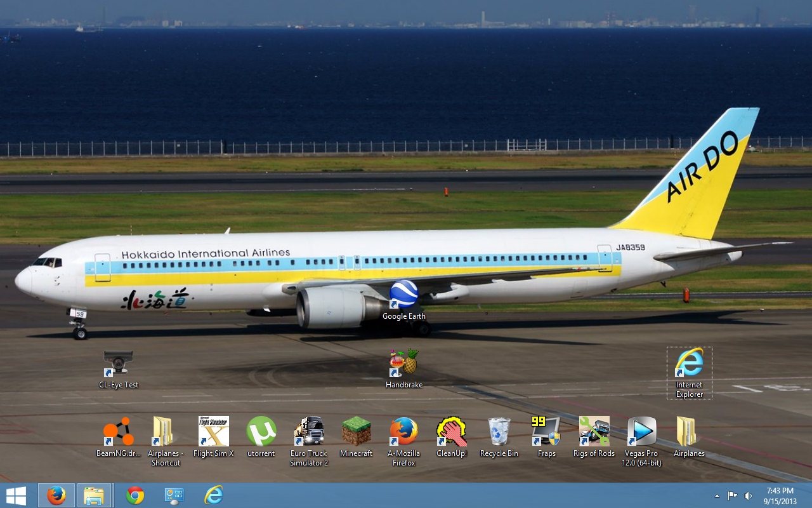Select the Airplanes folder icon
The image size is (812, 508).
(x=690, y=437)
